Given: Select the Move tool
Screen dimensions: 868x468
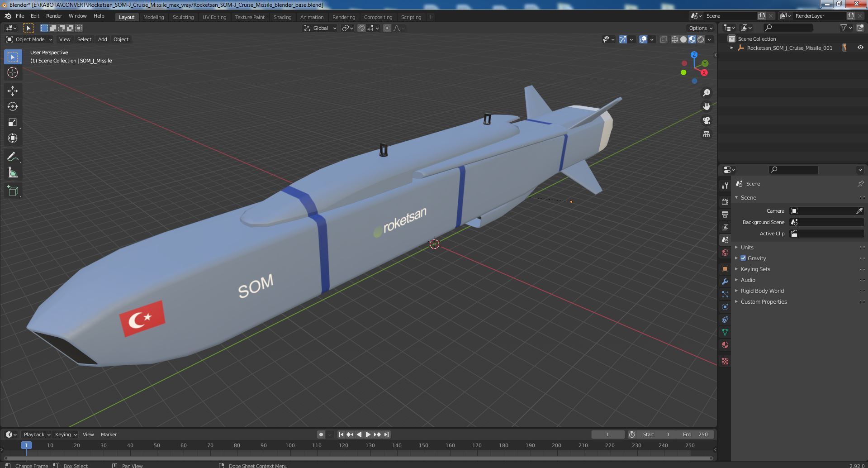Looking at the screenshot, I should tap(13, 91).
